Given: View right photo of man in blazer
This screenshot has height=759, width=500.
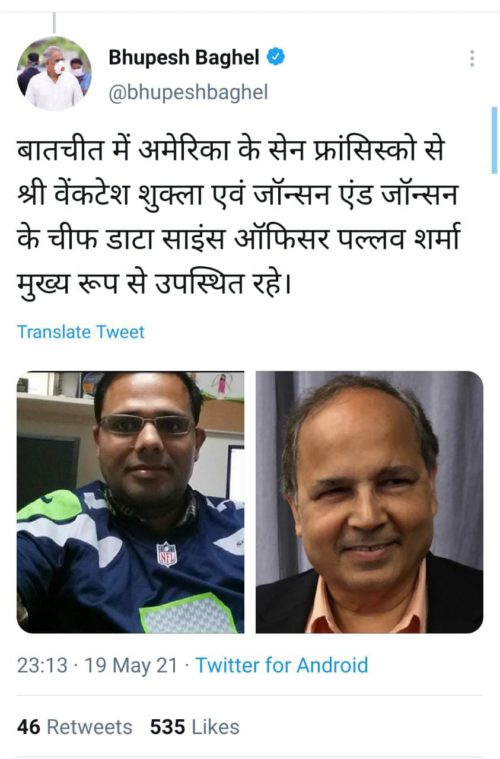Looking at the screenshot, I should (x=369, y=502).
